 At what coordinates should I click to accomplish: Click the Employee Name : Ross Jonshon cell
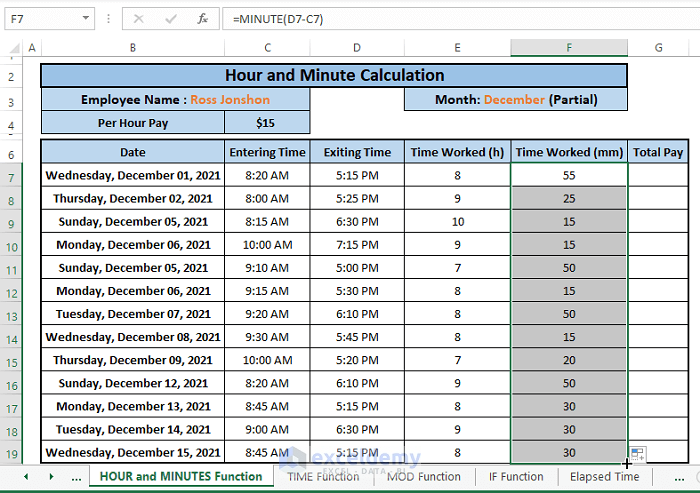point(175,99)
